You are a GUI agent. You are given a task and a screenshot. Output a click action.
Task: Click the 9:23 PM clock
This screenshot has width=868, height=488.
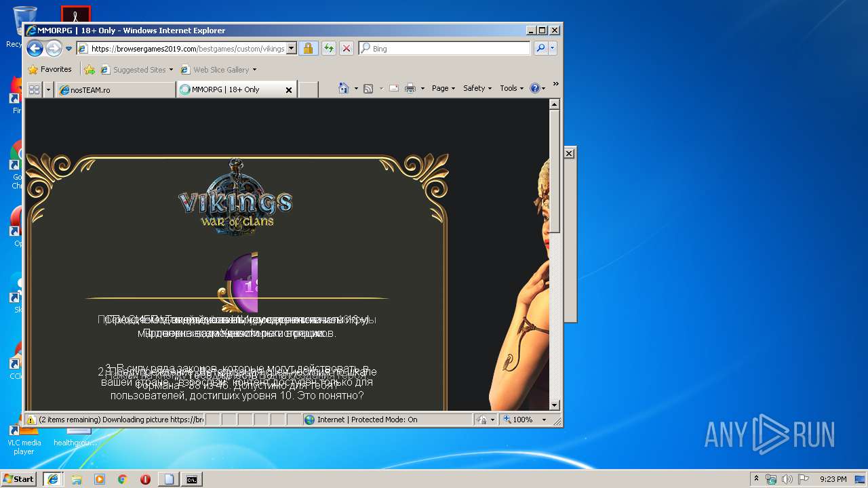(x=833, y=479)
